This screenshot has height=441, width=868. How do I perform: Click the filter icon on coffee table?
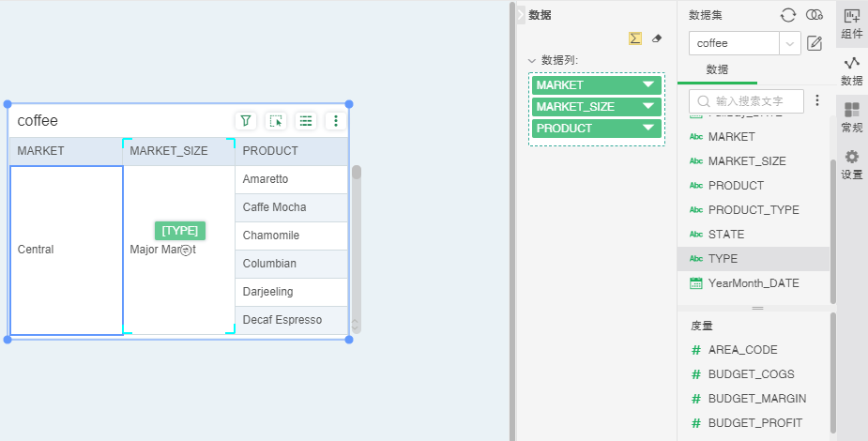(x=245, y=121)
